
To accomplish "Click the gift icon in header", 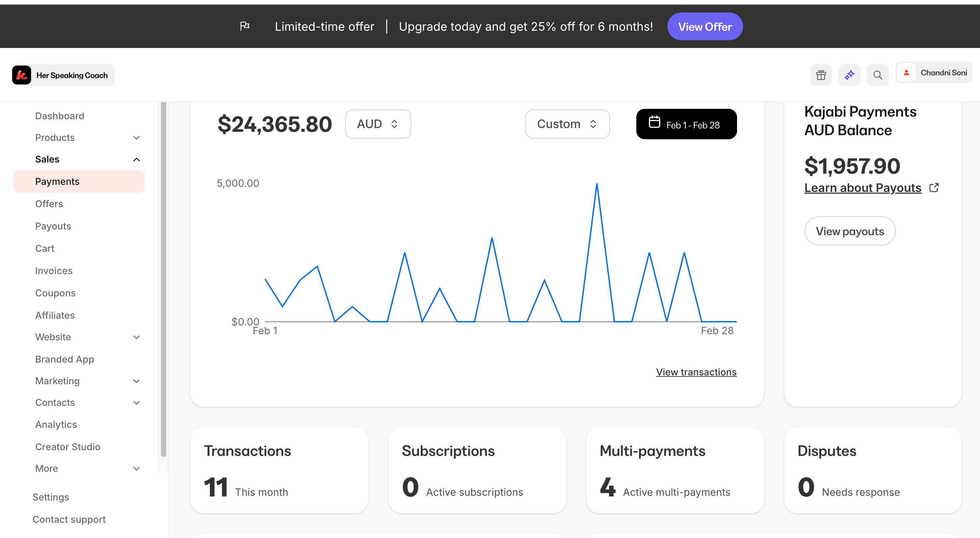I will (821, 75).
